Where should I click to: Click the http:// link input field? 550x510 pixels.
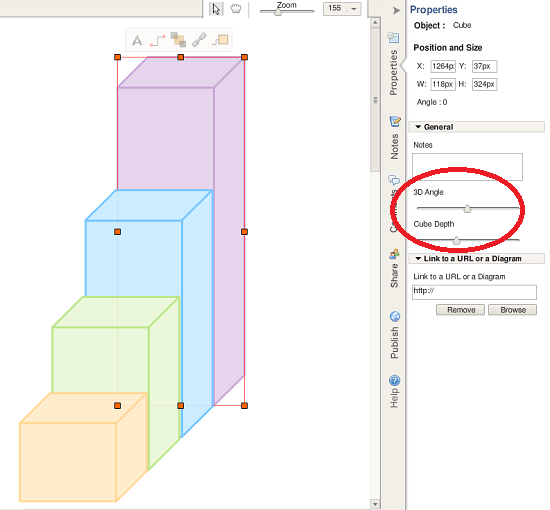pos(474,292)
